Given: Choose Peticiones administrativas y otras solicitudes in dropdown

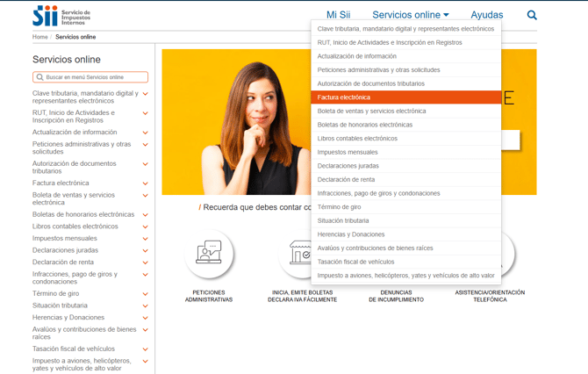Looking at the screenshot, I should (405, 70).
